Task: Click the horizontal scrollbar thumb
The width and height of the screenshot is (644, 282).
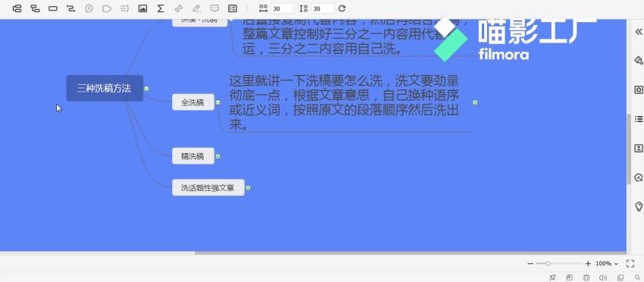Action: pyautogui.click(x=411, y=252)
